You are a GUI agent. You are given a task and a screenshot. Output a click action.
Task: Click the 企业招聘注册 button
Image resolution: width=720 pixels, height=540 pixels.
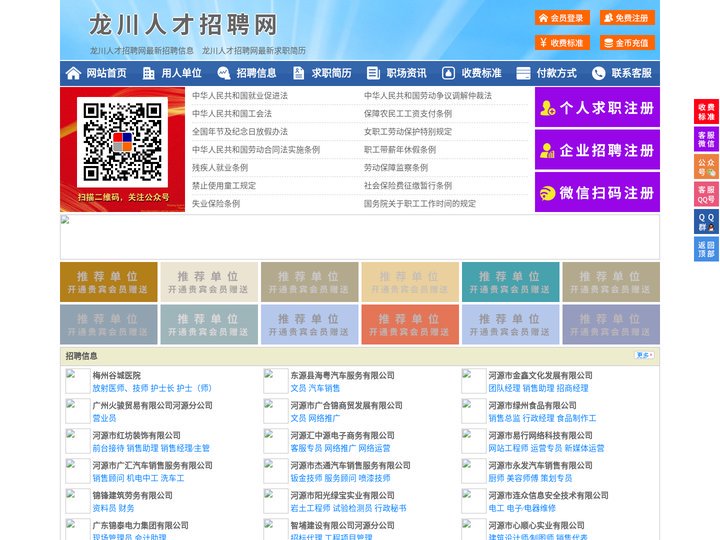[x=597, y=150]
